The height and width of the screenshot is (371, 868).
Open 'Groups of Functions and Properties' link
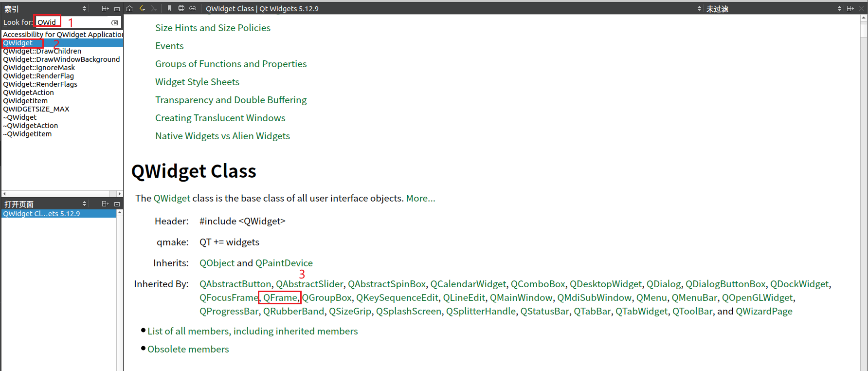click(231, 64)
